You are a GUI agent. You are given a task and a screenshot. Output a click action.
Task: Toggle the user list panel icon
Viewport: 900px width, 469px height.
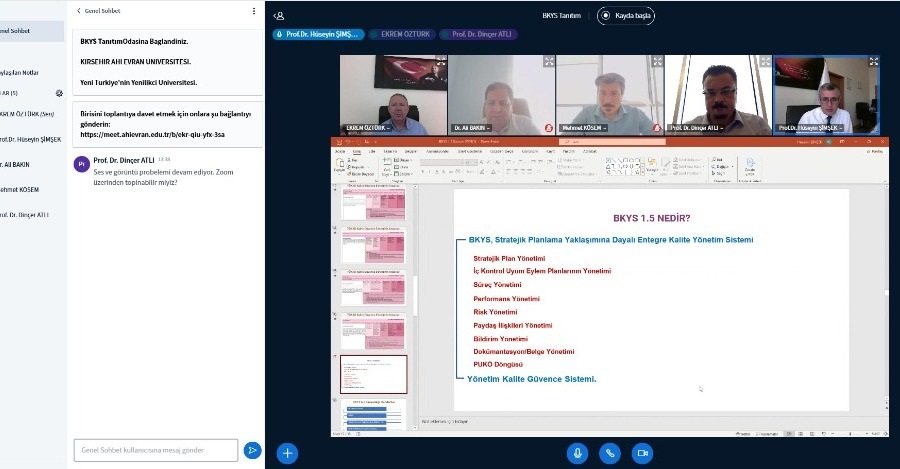point(279,15)
